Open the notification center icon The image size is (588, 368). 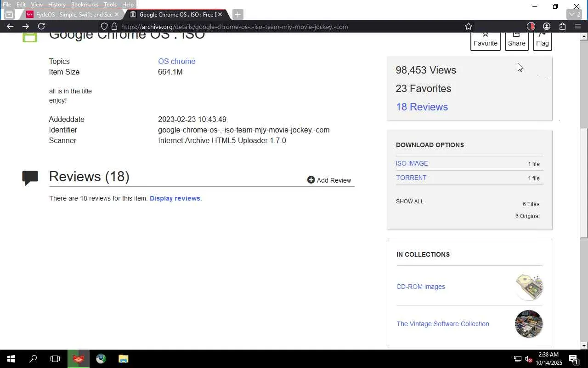point(573,359)
